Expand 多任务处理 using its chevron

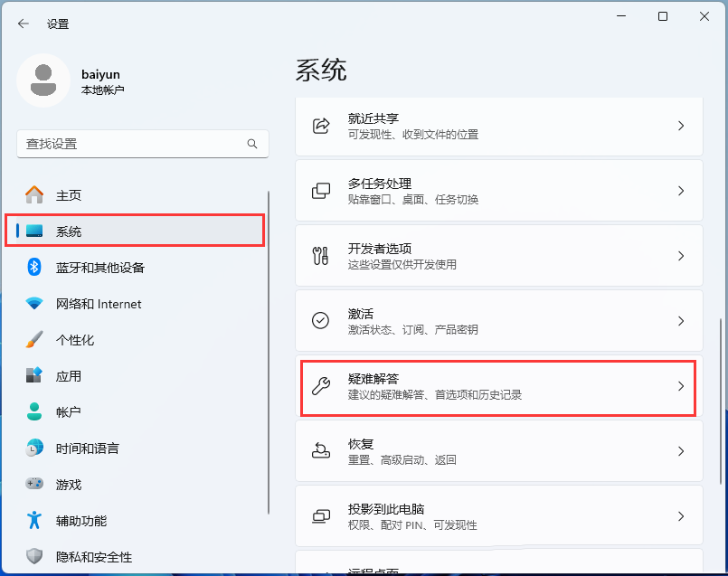pos(681,191)
